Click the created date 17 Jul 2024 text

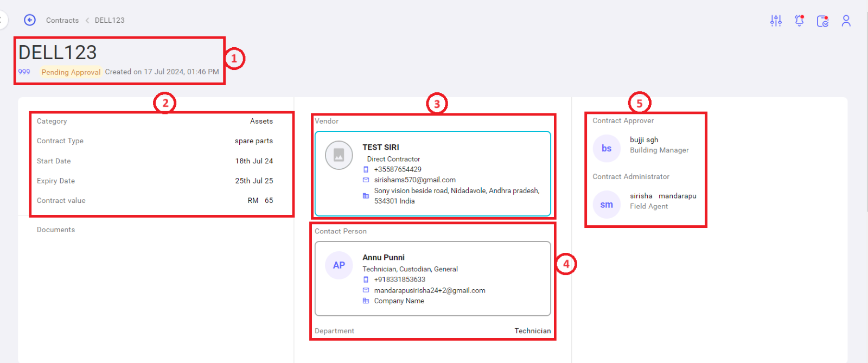point(162,72)
